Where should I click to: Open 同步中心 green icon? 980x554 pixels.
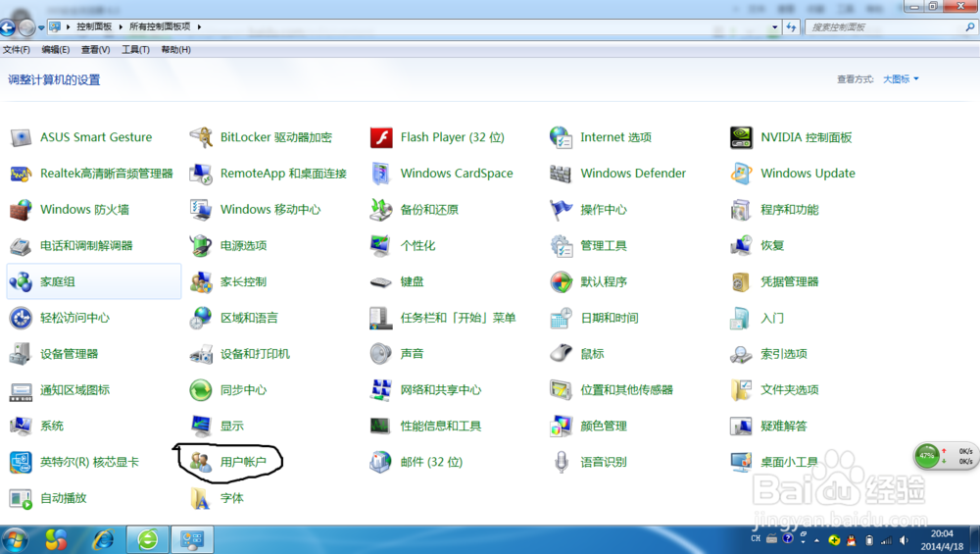201,389
